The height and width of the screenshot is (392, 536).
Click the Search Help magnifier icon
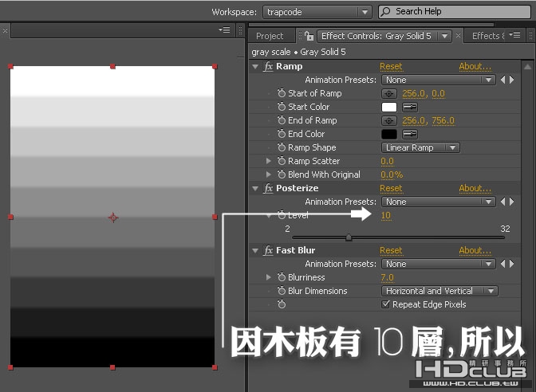tap(385, 12)
